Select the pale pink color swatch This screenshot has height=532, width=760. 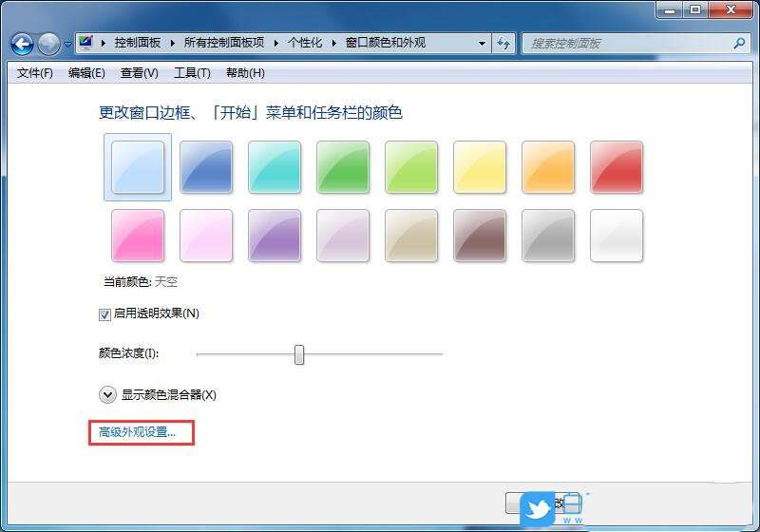[x=206, y=236]
